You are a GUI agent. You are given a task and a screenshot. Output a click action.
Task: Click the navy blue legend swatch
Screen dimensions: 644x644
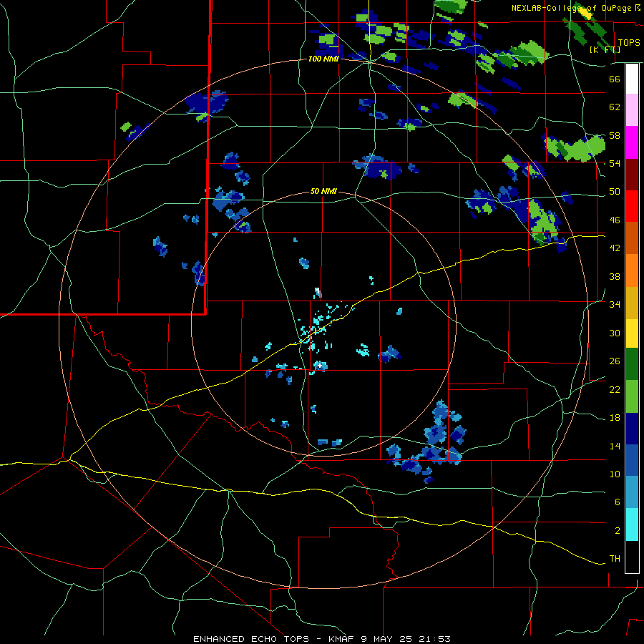click(632, 429)
